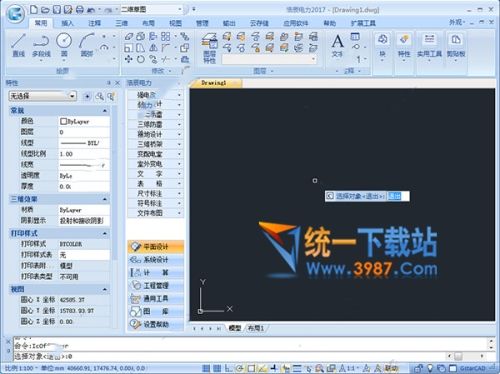Choose the Arc (圆弧) tool
This screenshot has height=374, width=500.
click(87, 45)
